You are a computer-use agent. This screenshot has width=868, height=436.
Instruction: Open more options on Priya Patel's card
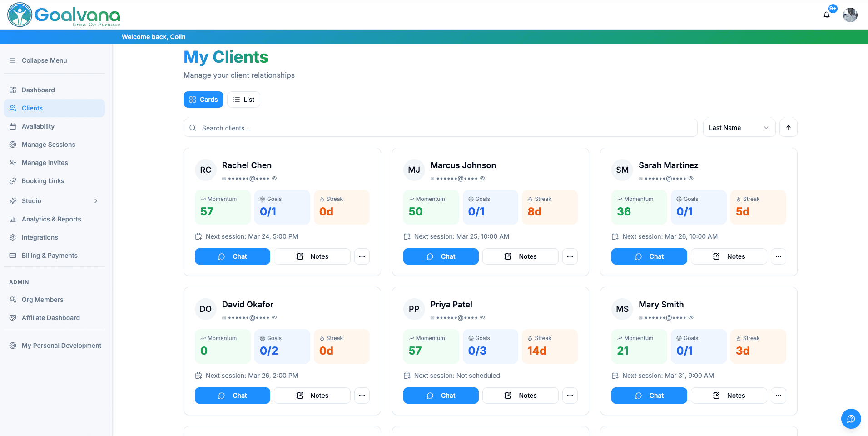(x=570, y=396)
